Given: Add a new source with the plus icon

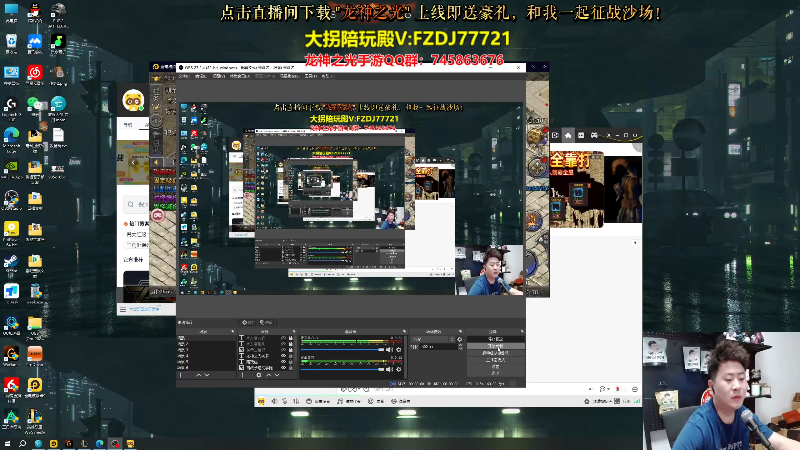Looking at the screenshot, I should [x=242, y=374].
